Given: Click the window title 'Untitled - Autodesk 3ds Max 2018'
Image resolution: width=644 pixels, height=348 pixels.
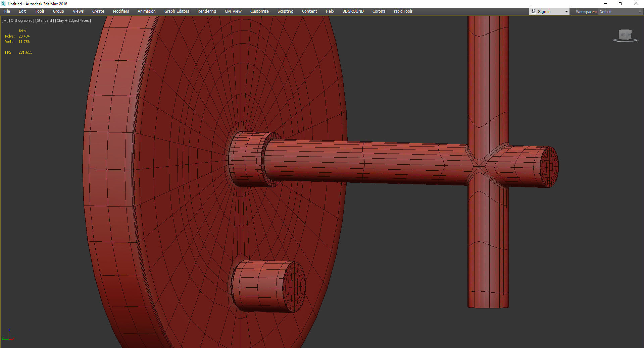Looking at the screenshot, I should coord(38,4).
